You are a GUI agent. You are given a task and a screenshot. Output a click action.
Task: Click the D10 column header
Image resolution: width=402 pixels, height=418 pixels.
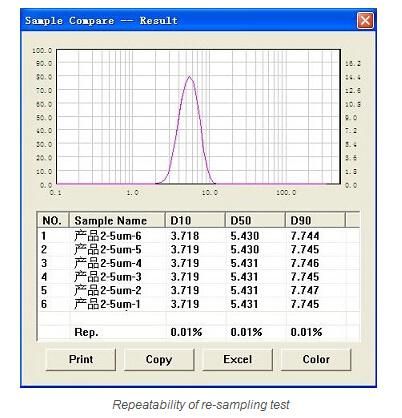pyautogui.click(x=195, y=220)
